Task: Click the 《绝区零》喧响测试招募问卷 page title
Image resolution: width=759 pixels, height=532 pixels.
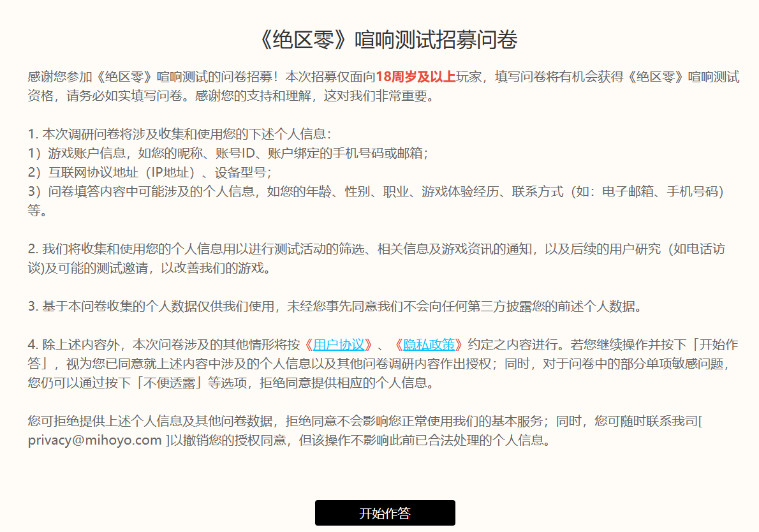Action: tap(385, 40)
